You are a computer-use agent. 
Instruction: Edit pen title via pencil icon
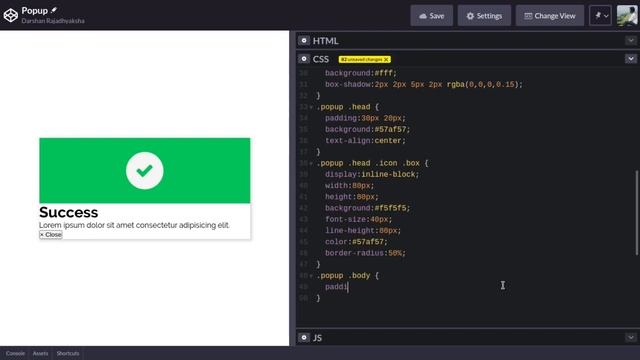point(54,10)
